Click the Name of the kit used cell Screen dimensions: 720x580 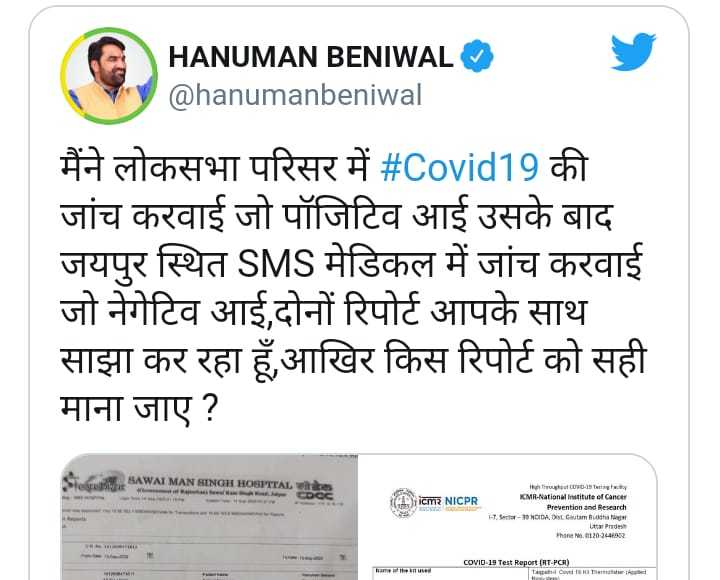click(x=450, y=573)
